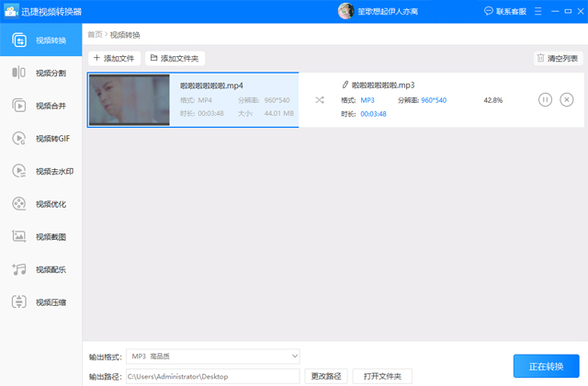Open 视频转换 in the sidebar
This screenshot has width=588, height=386.
pos(40,40)
